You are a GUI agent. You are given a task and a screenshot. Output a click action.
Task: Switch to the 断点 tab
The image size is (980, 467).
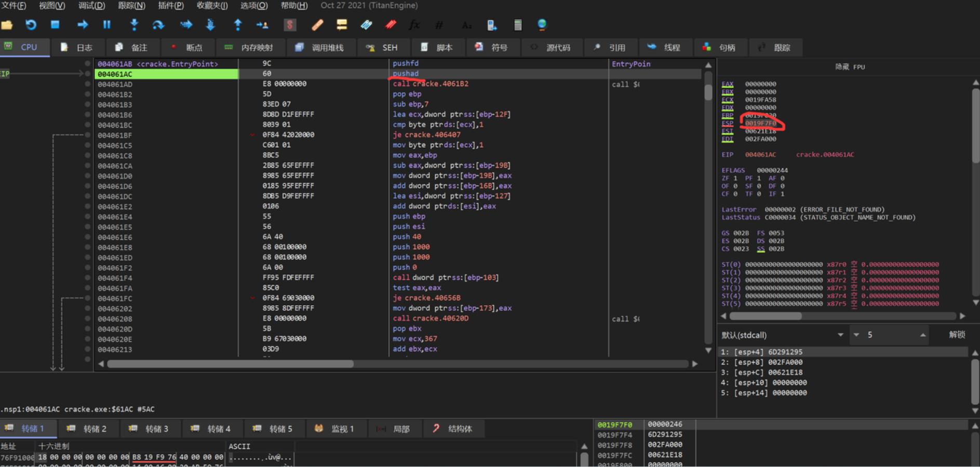click(x=187, y=47)
